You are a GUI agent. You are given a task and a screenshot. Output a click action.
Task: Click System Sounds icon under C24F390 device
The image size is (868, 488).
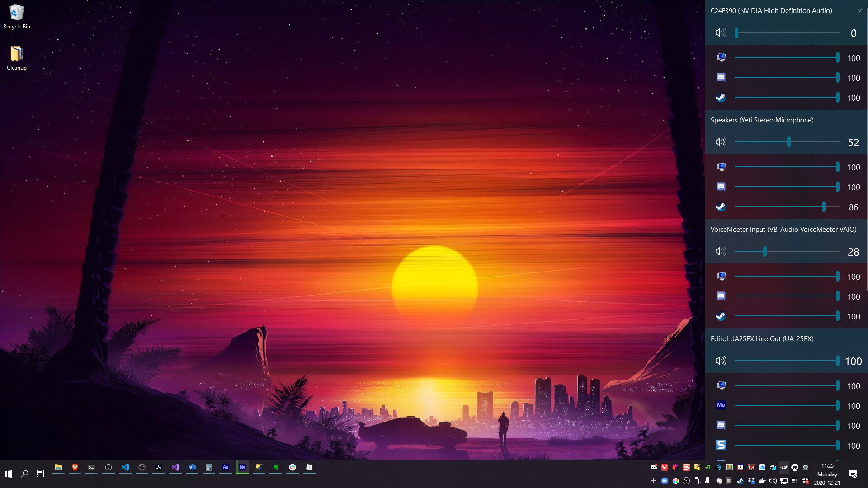(721, 57)
